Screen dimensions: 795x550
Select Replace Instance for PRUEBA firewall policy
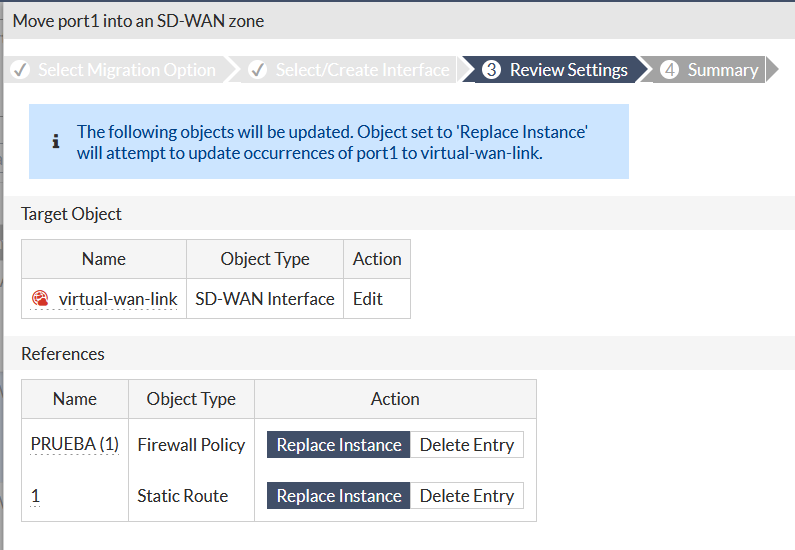(339, 445)
